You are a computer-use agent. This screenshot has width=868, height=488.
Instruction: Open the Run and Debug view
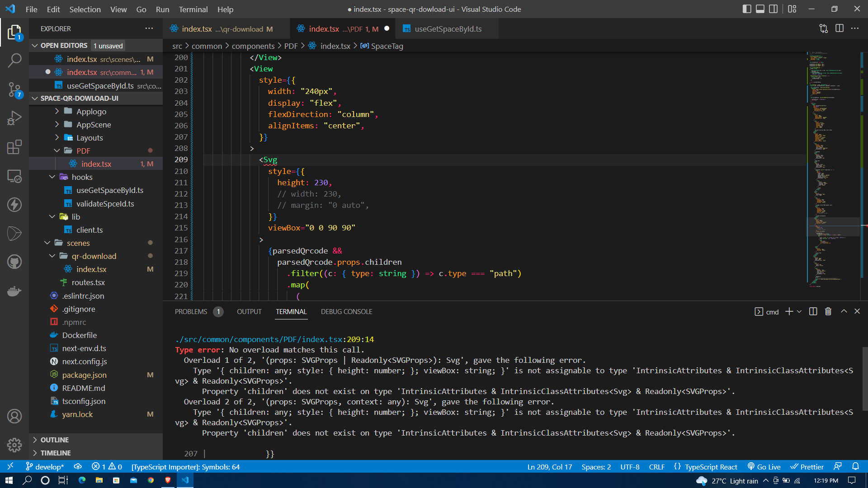pyautogui.click(x=15, y=118)
